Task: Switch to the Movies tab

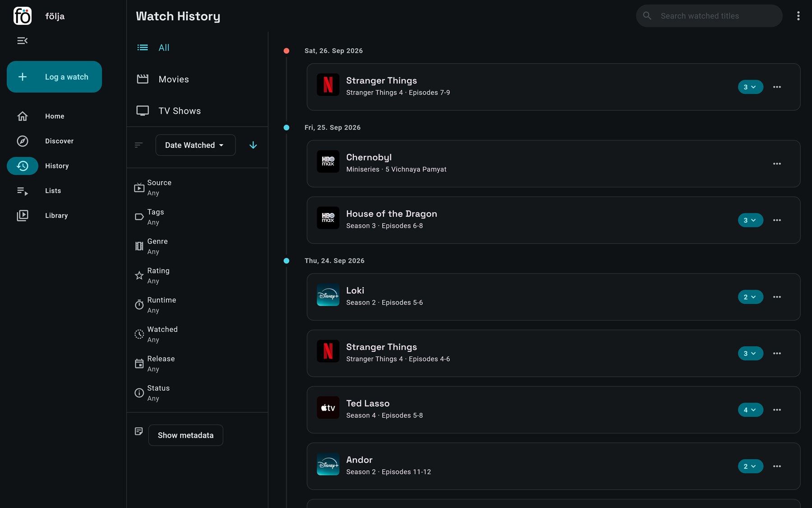Action: pos(197,79)
